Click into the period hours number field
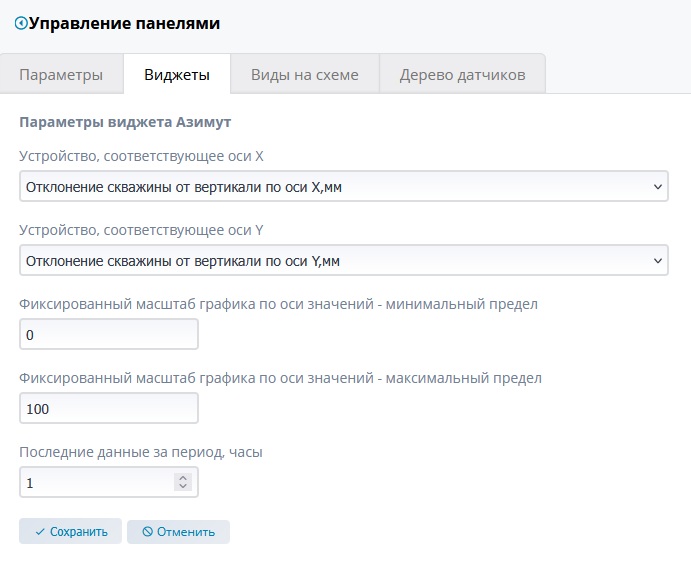Image resolution: width=691 pixels, height=565 pixels. [96, 483]
